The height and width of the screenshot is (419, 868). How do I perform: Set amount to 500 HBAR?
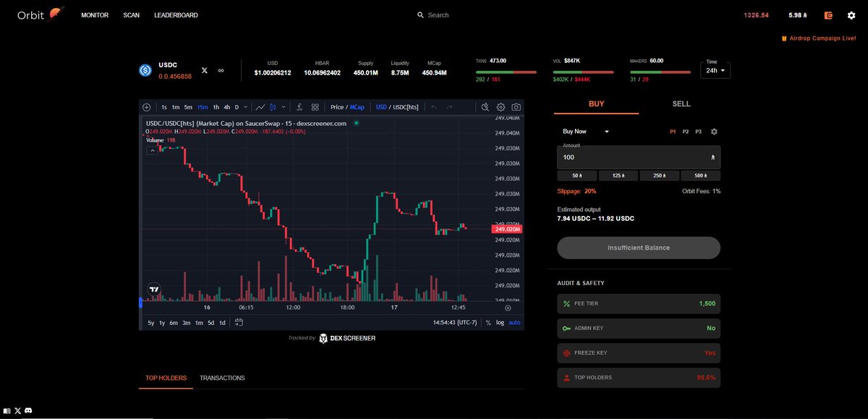click(x=700, y=176)
